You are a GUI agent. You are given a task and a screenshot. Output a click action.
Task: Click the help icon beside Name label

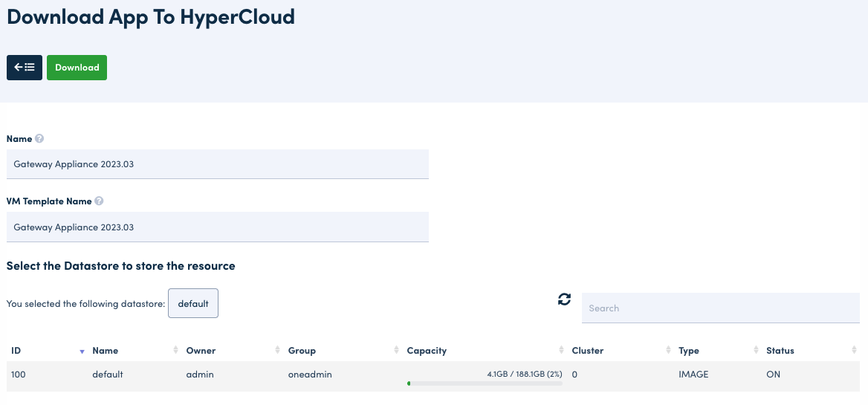[x=39, y=139]
